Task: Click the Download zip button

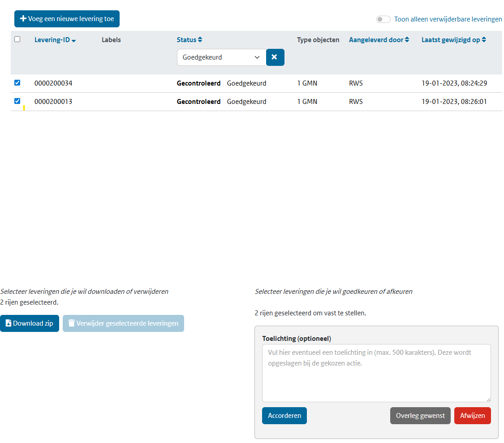Action: click(30, 323)
